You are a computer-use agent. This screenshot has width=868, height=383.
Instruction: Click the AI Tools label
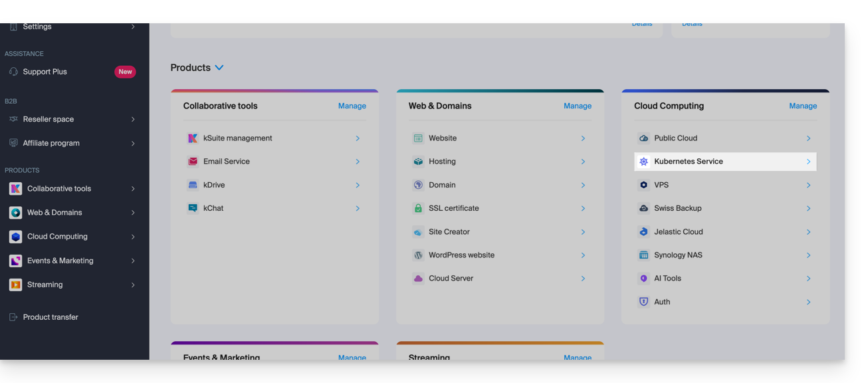[x=668, y=279]
